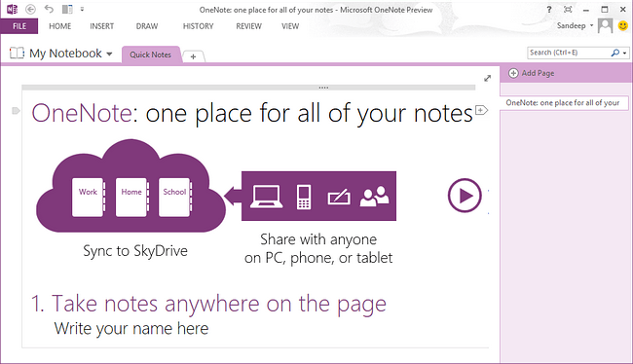Open the DRAW ribbon tab

(147, 26)
